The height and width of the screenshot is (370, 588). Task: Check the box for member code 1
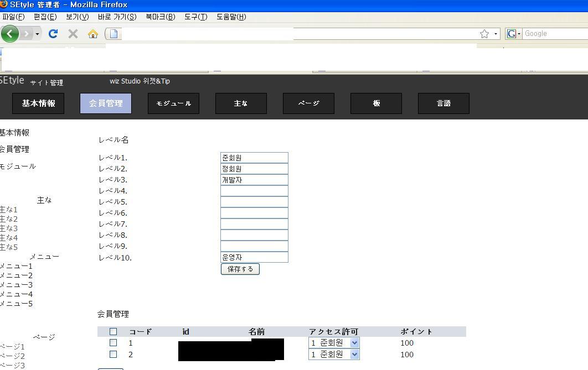114,343
